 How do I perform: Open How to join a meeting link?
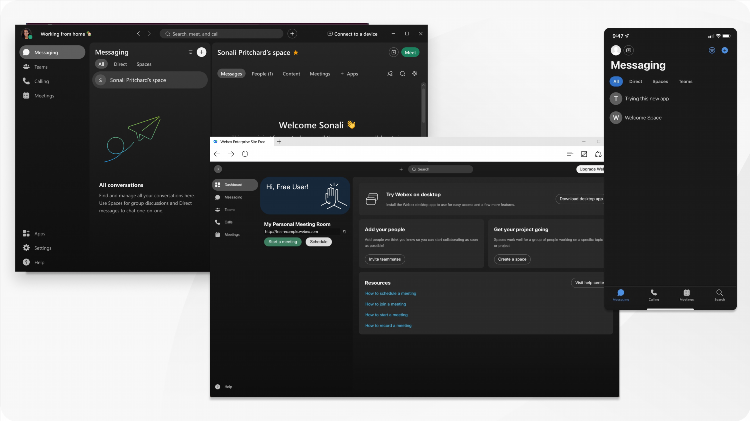[386, 304]
